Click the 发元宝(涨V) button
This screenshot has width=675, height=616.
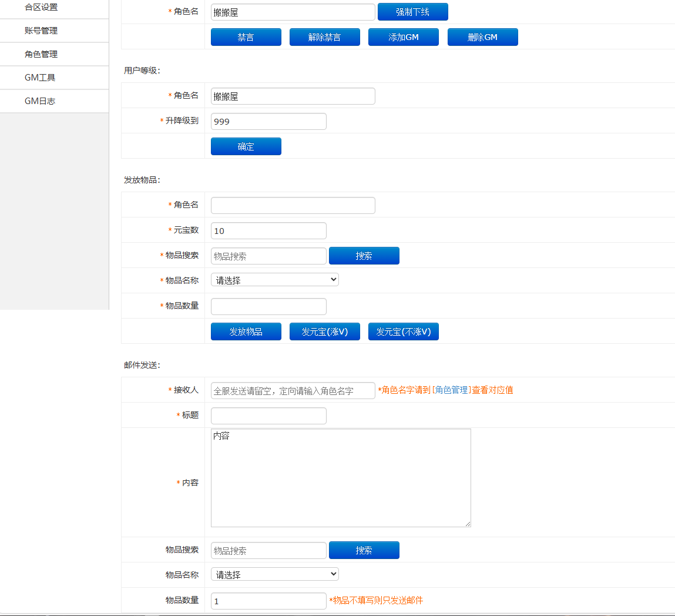(x=324, y=332)
